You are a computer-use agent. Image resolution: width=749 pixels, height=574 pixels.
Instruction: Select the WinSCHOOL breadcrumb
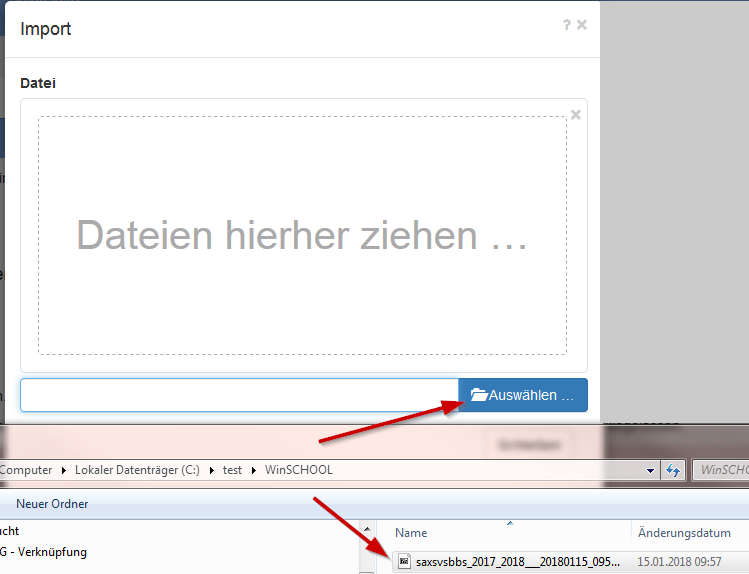[299, 470]
